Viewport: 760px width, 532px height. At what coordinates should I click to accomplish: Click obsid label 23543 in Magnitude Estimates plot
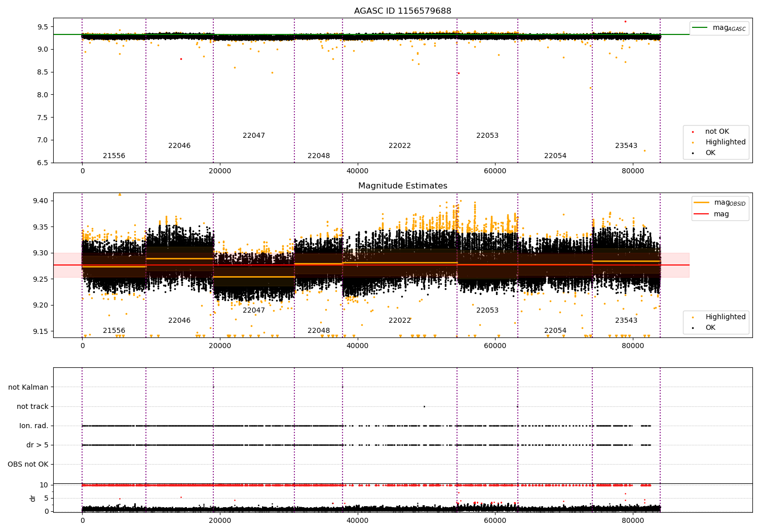pos(626,321)
